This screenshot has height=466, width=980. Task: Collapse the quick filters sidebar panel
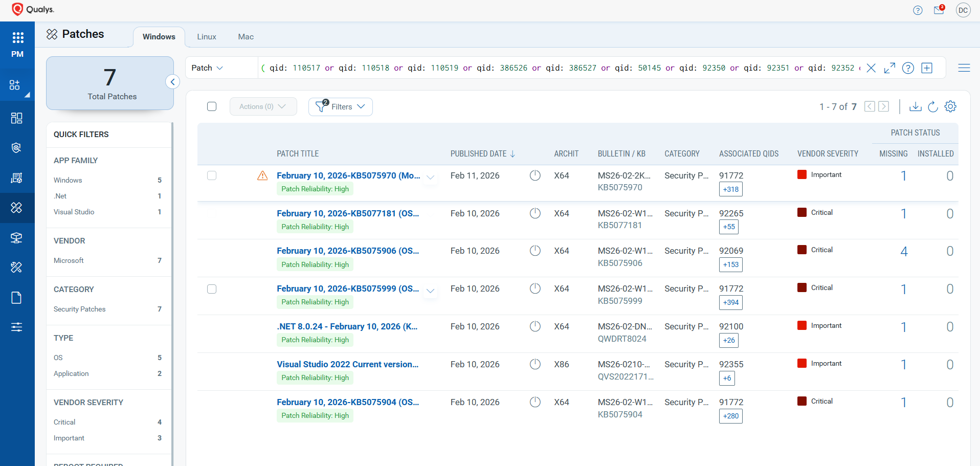tap(173, 82)
